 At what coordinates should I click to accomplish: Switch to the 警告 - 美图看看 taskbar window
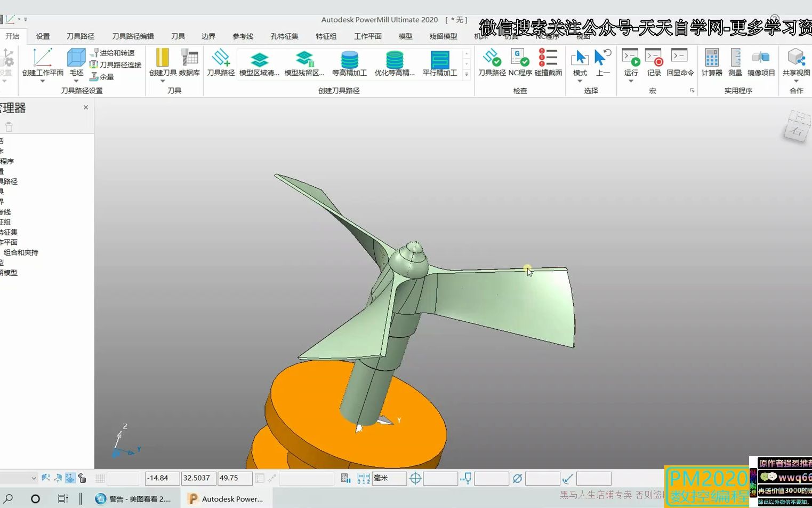[133, 498]
